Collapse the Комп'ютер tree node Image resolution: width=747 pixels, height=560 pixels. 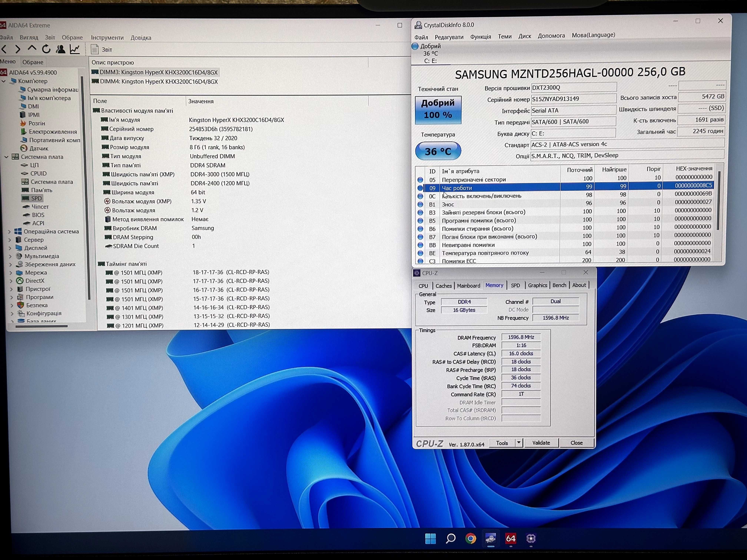pyautogui.click(x=4, y=81)
